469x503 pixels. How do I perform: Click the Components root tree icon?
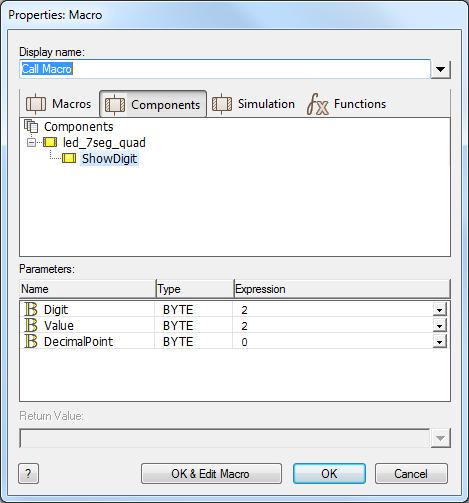click(x=31, y=126)
